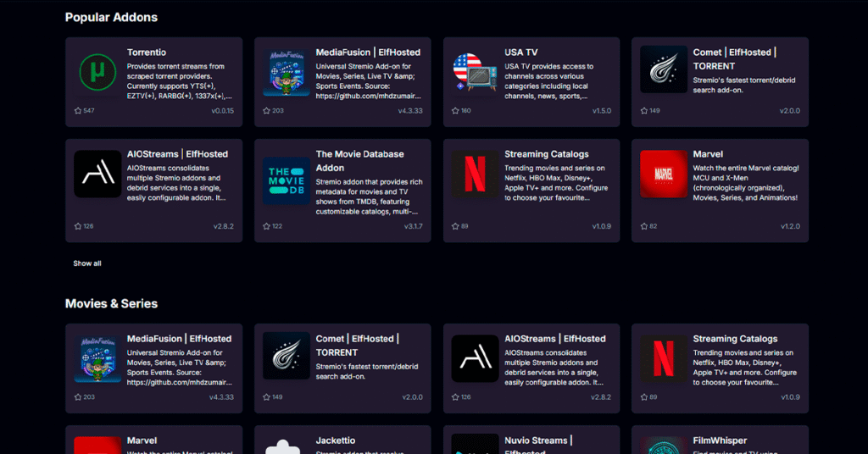The height and width of the screenshot is (454, 868).
Task: Open the Torrentio addon title
Action: coord(147,53)
